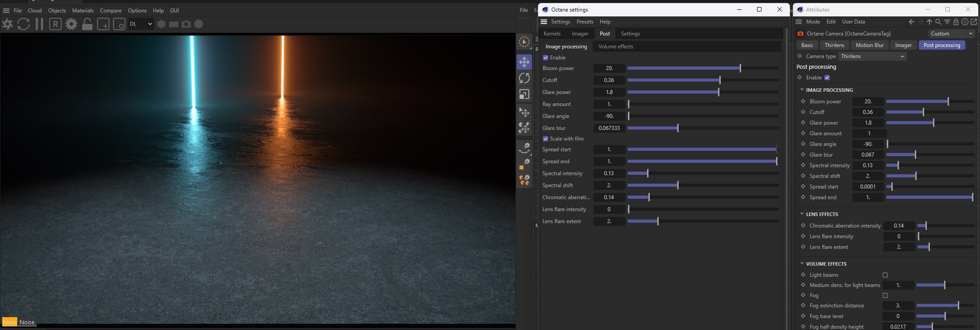980x330 pixels.
Task: Select the Imager tab button in Attributes
Action: (903, 45)
